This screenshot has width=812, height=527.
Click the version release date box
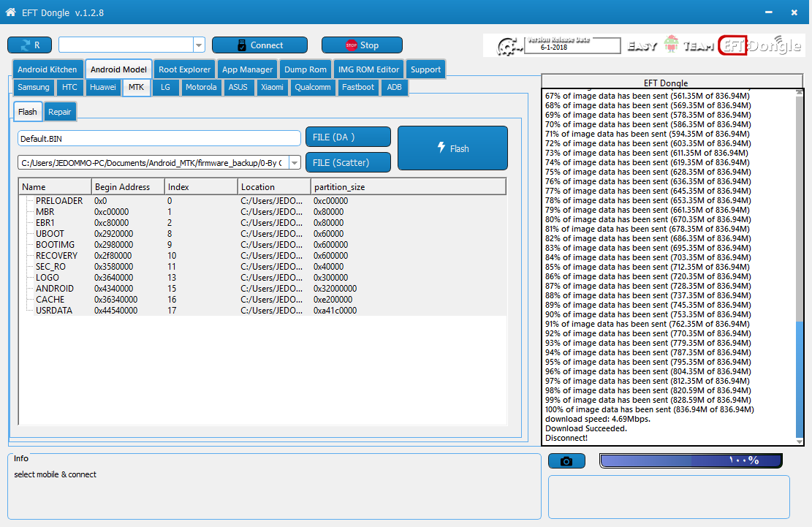(572, 45)
